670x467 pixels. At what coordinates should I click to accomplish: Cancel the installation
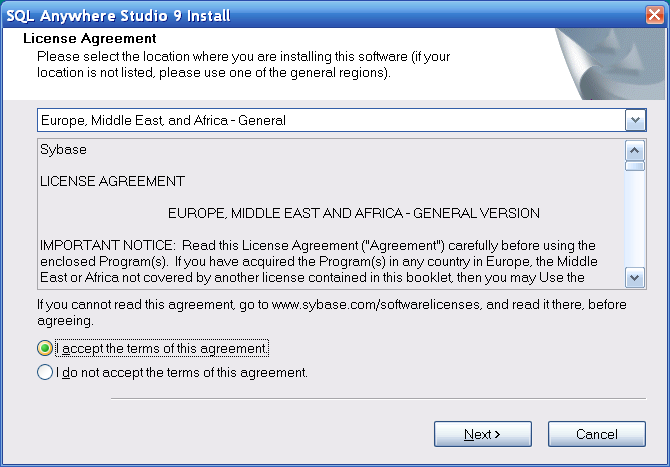[596, 434]
